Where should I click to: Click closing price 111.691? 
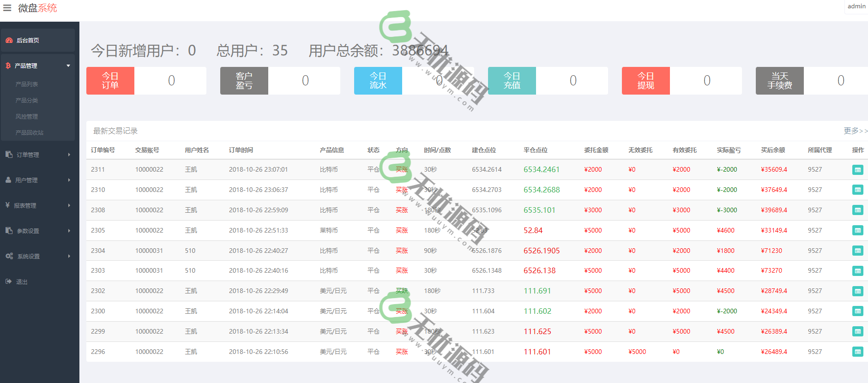pyautogui.click(x=537, y=291)
